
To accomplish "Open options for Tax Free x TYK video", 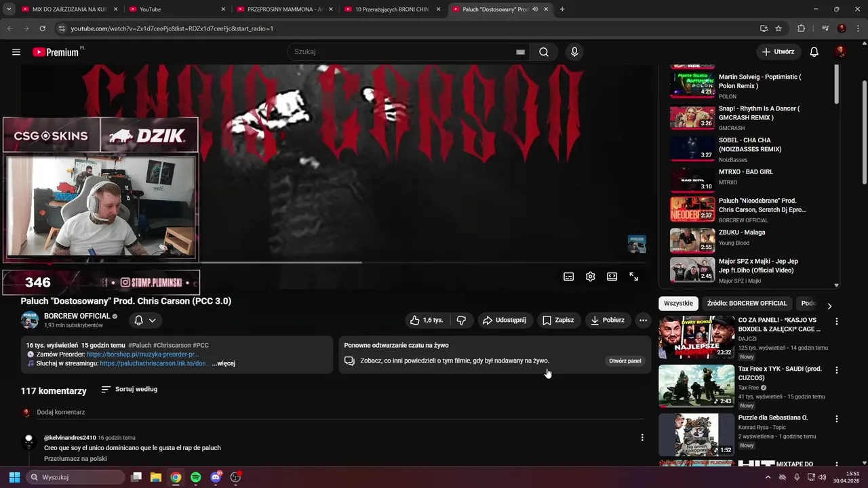I will click(x=837, y=370).
